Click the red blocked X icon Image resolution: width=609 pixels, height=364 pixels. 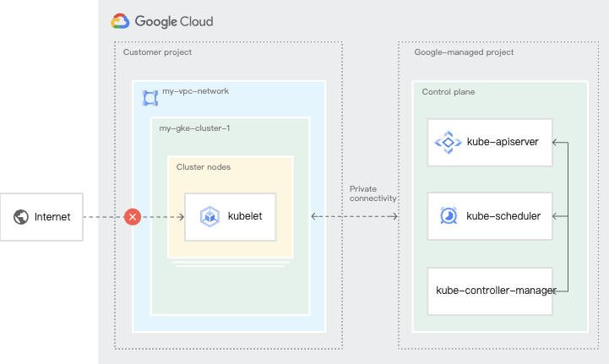point(133,217)
